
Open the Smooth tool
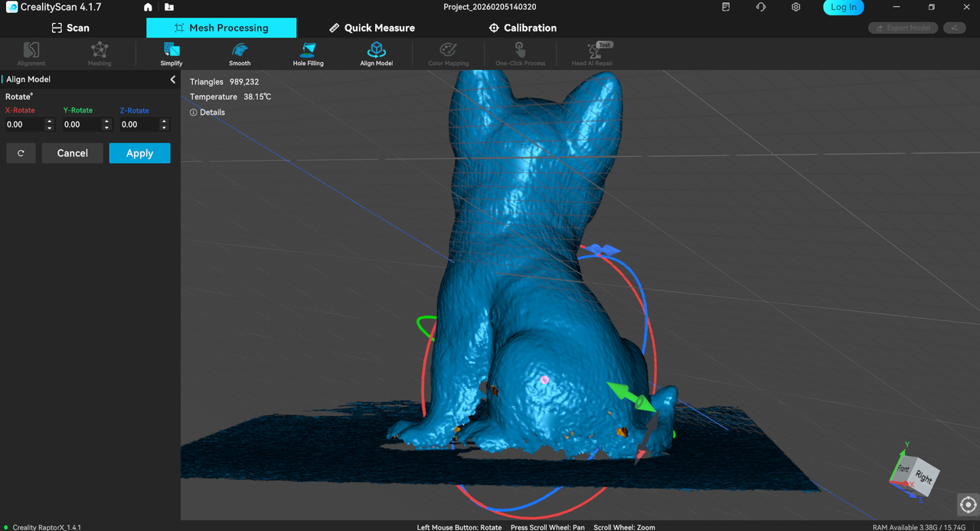click(x=240, y=53)
